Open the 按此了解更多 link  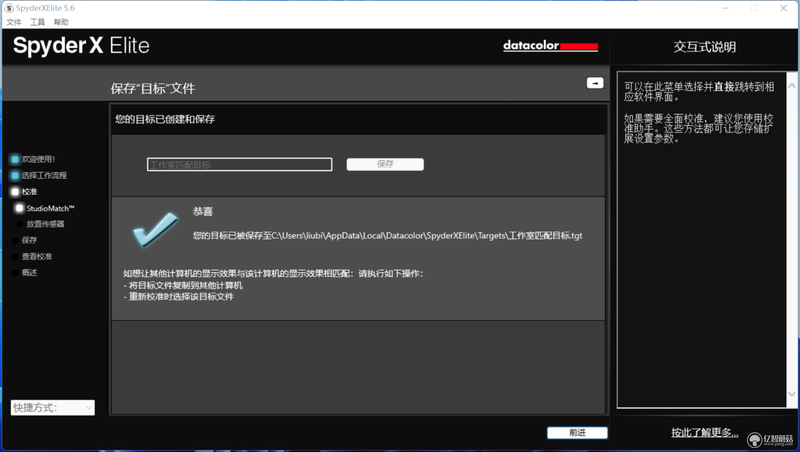click(704, 433)
